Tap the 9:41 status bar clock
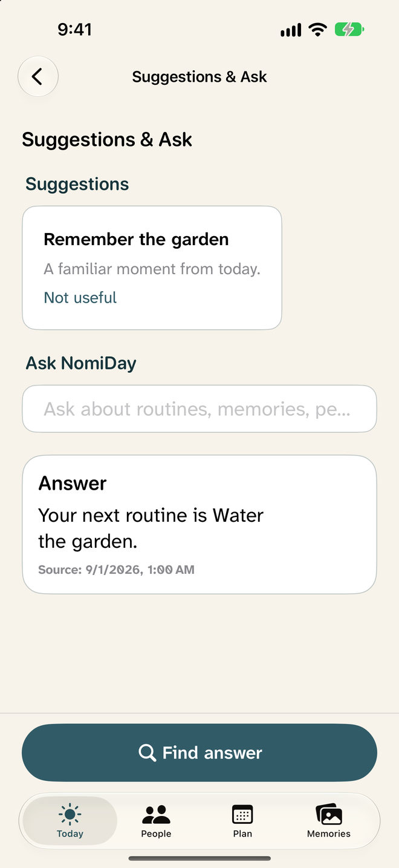Image resolution: width=399 pixels, height=868 pixels. pyautogui.click(x=75, y=29)
